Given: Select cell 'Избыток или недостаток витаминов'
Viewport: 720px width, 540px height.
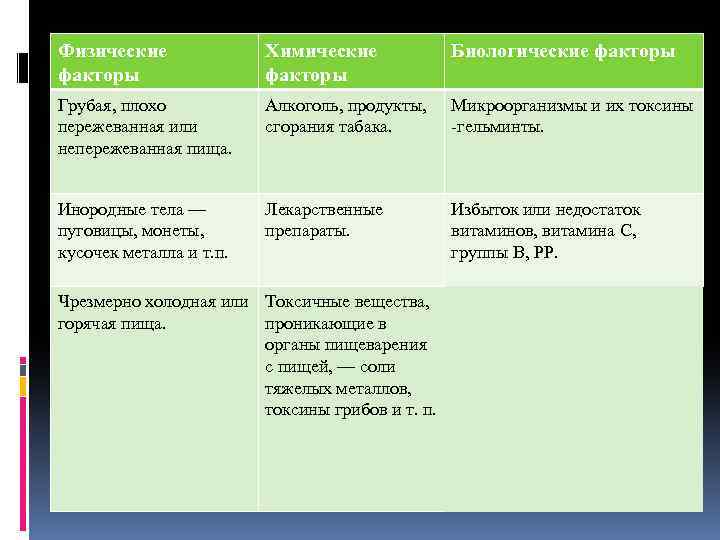Looking at the screenshot, I should (574, 240).
